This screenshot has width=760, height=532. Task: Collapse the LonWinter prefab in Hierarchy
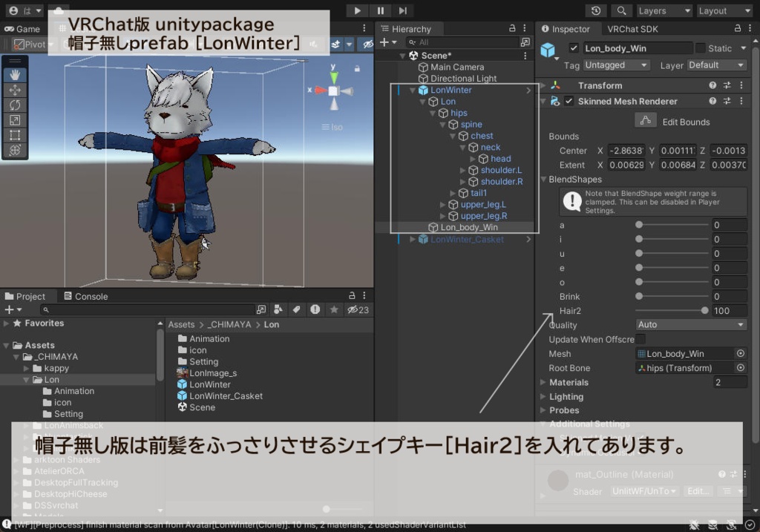point(413,90)
